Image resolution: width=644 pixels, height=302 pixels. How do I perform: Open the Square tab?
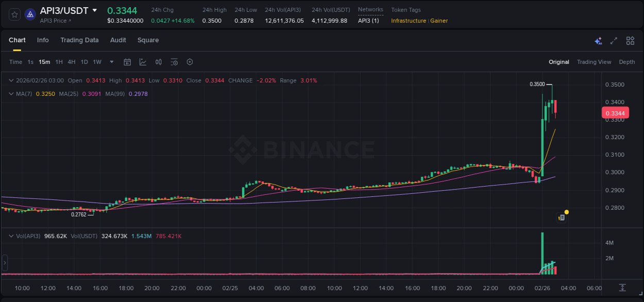(x=148, y=40)
